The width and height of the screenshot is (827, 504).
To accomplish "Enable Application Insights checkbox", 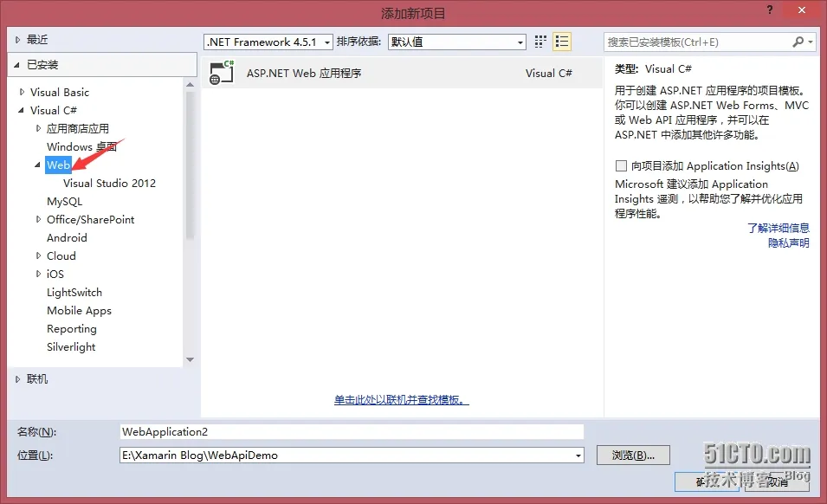I will click(621, 166).
